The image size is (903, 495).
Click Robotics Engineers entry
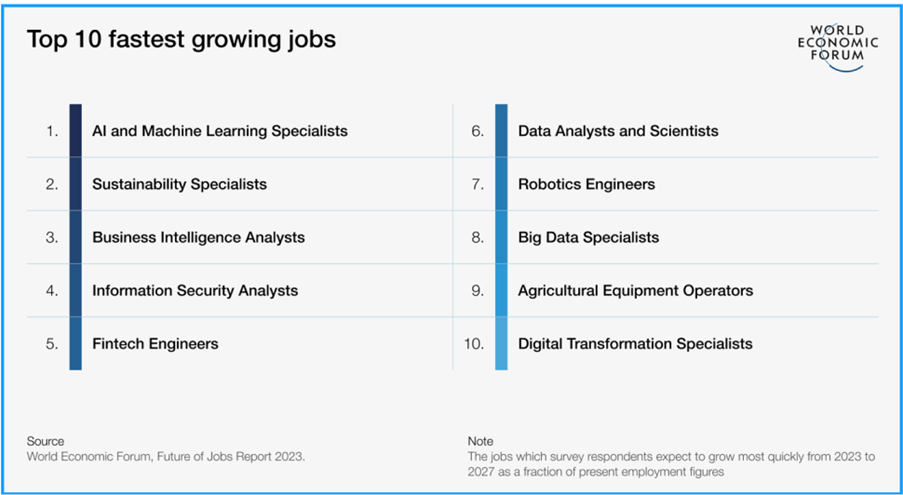point(587,184)
